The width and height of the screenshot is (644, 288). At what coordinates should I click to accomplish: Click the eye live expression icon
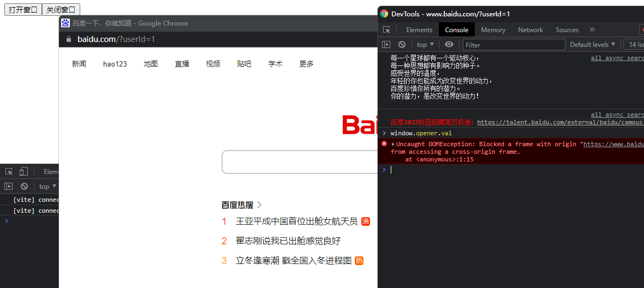tap(449, 45)
